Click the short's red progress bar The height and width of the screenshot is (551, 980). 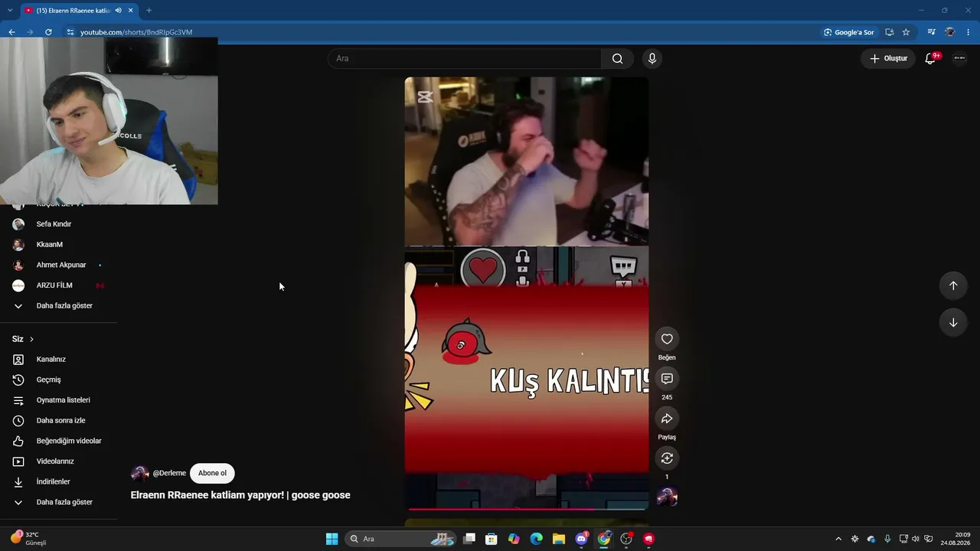click(x=527, y=508)
